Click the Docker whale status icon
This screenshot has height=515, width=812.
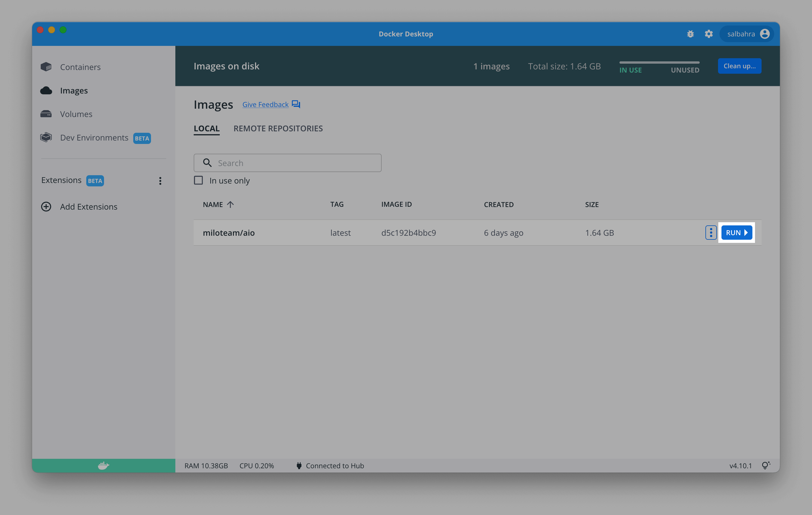[x=103, y=466]
